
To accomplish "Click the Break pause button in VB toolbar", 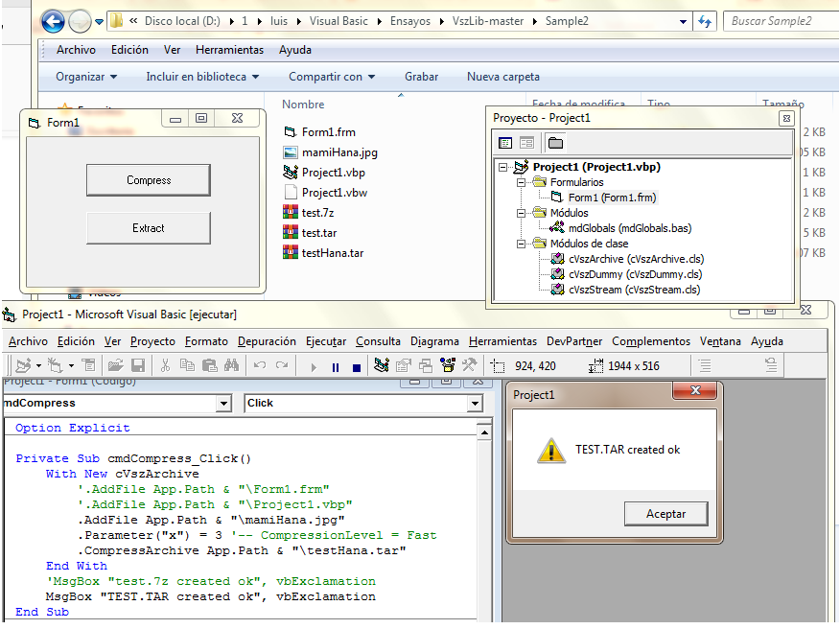I will coord(336,367).
